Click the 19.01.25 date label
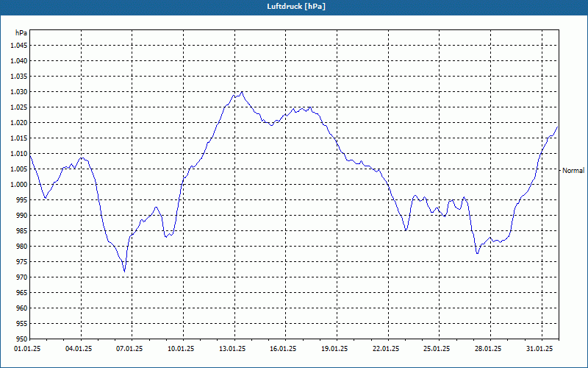The width and height of the screenshot is (588, 368). pos(334,349)
